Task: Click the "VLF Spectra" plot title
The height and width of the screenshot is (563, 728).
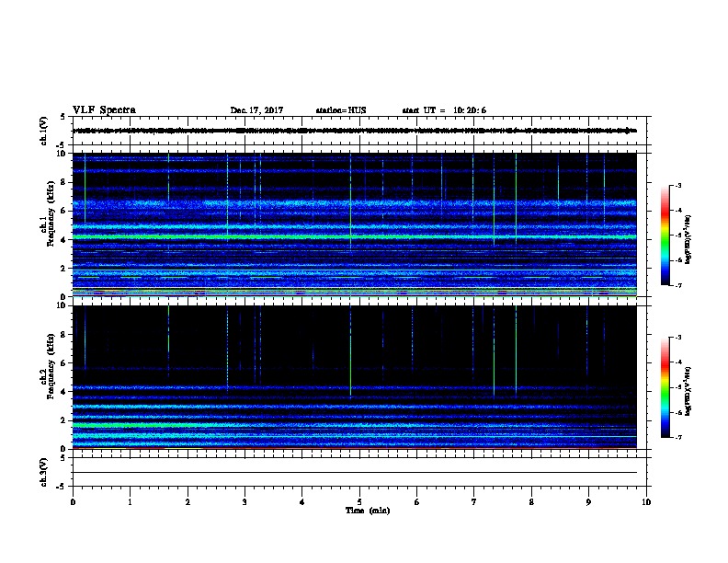Action: pos(104,110)
